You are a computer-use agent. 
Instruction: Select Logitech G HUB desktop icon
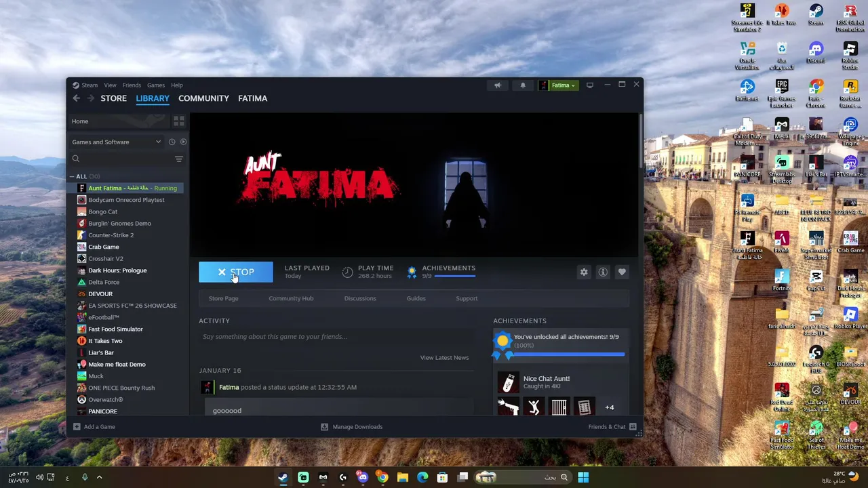816,359
